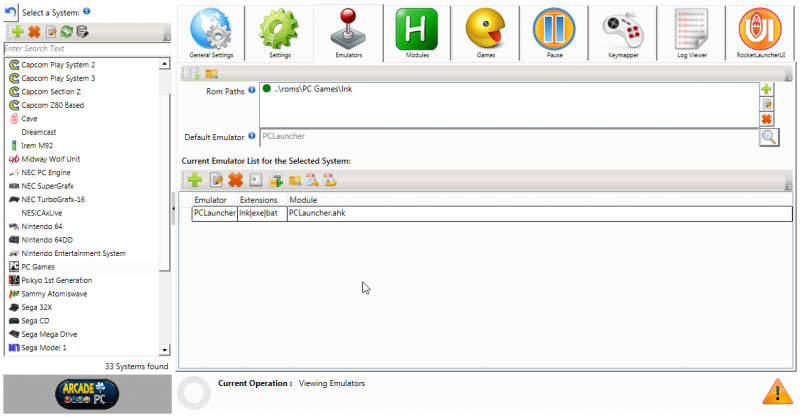
Task: Click info icon beside Select a System
Action: click(87, 11)
